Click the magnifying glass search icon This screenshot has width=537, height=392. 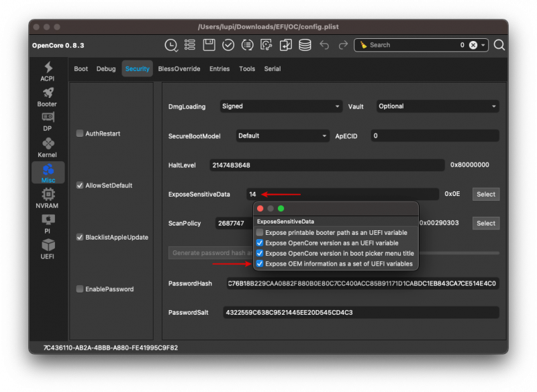pyautogui.click(x=499, y=45)
